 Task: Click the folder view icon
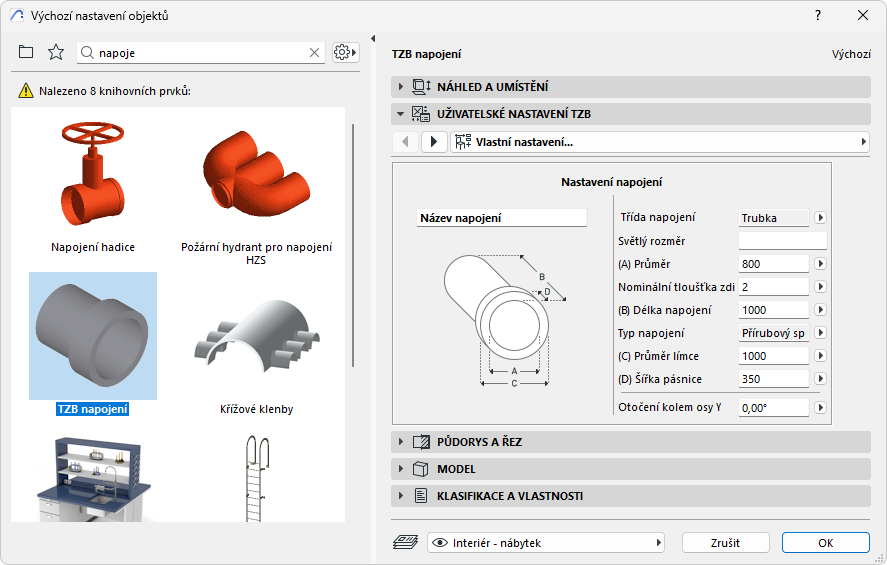point(26,52)
